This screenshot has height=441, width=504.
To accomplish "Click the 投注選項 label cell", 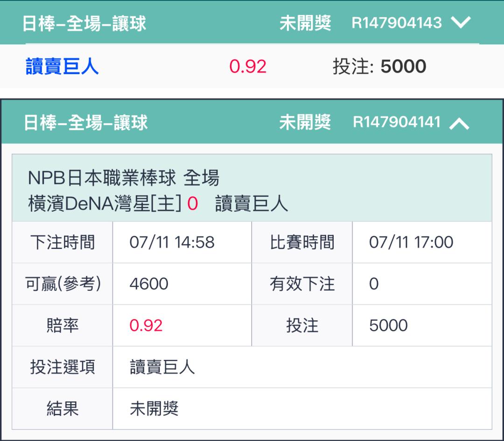I will coord(63,367).
